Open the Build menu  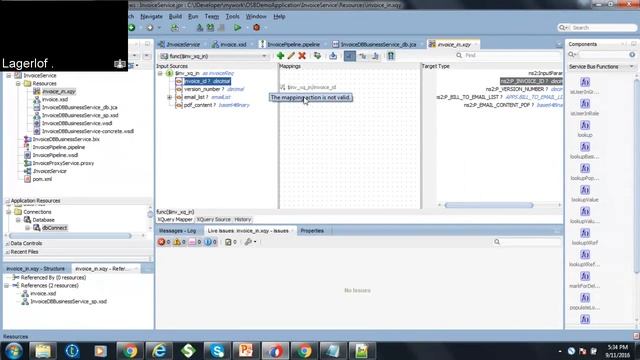tap(175, 17)
